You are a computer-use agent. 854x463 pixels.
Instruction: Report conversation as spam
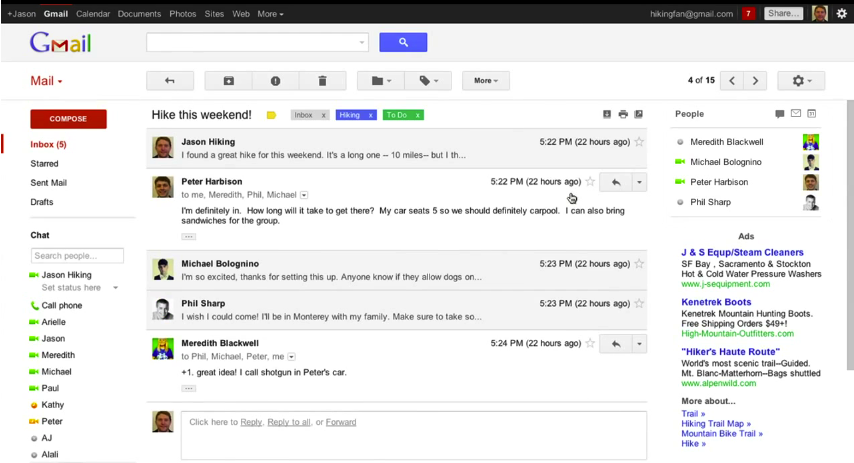coord(275,81)
